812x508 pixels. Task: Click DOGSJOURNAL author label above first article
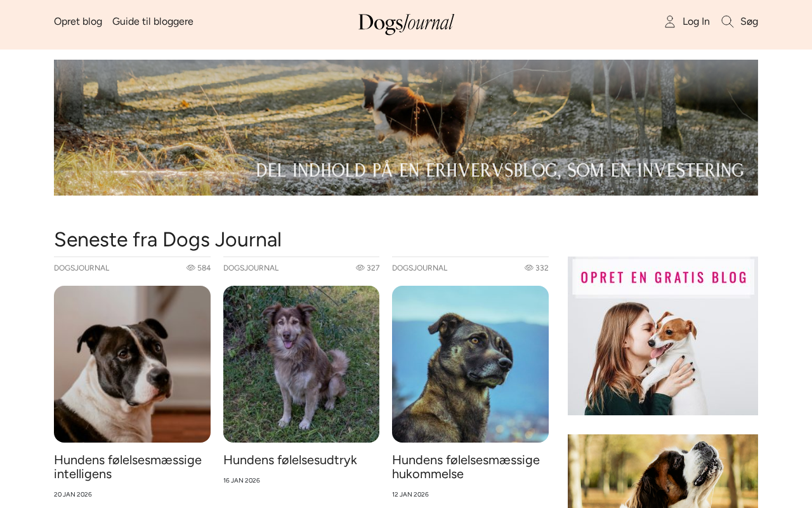pyautogui.click(x=81, y=268)
